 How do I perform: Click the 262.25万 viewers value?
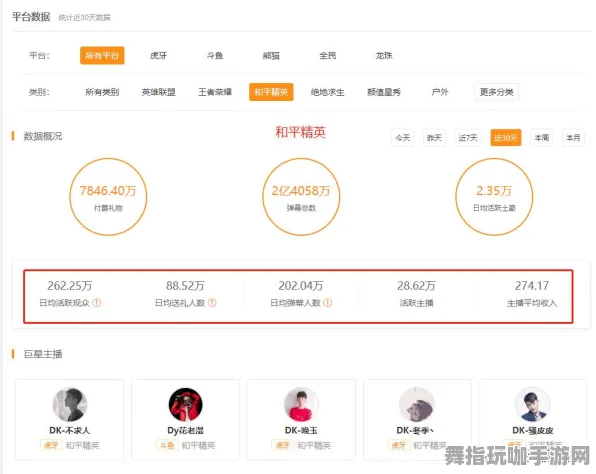click(x=70, y=285)
